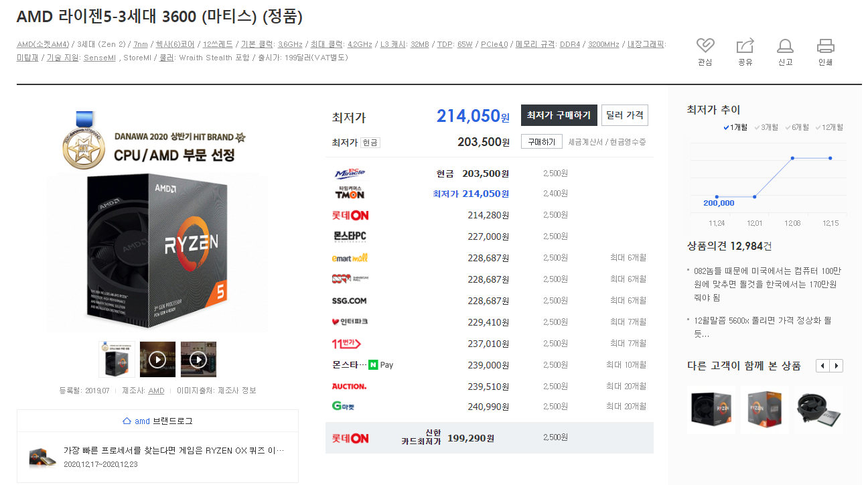
Task: Open SenseMI technology link
Action: [100, 58]
